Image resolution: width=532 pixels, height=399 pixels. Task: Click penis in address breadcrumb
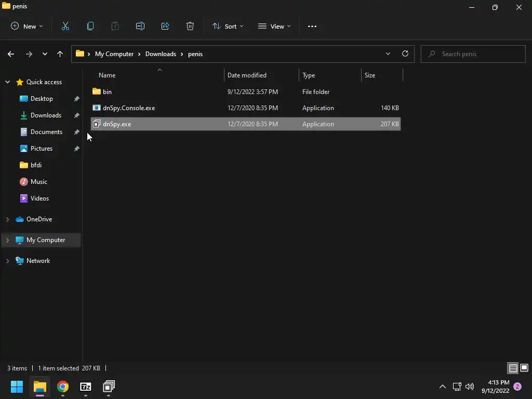[x=195, y=54]
